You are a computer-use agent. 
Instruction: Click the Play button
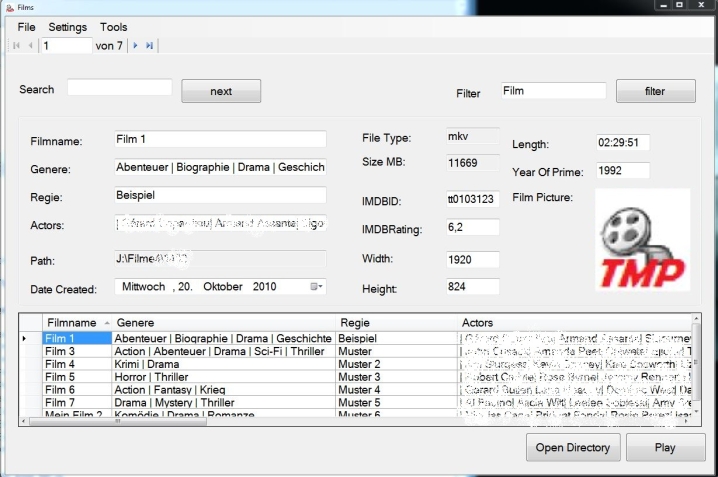(x=665, y=448)
